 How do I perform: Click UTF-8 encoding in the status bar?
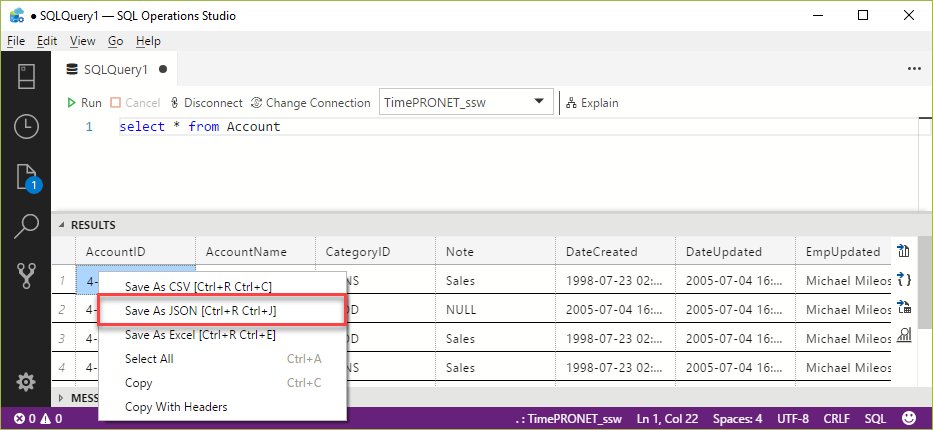793,419
